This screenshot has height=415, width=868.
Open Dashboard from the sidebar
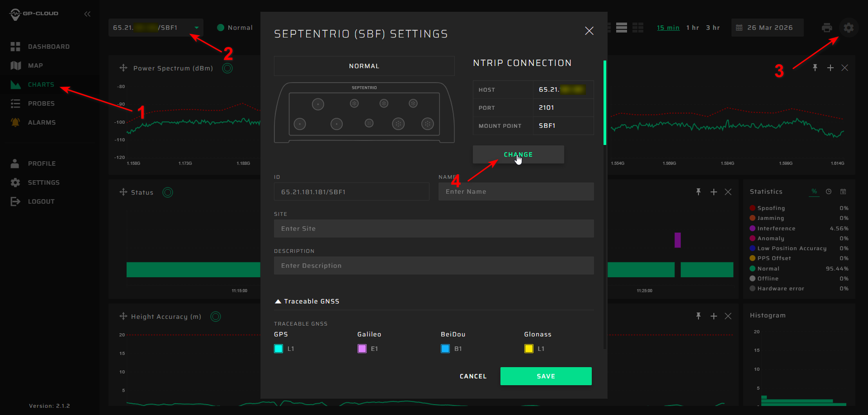click(x=40, y=47)
